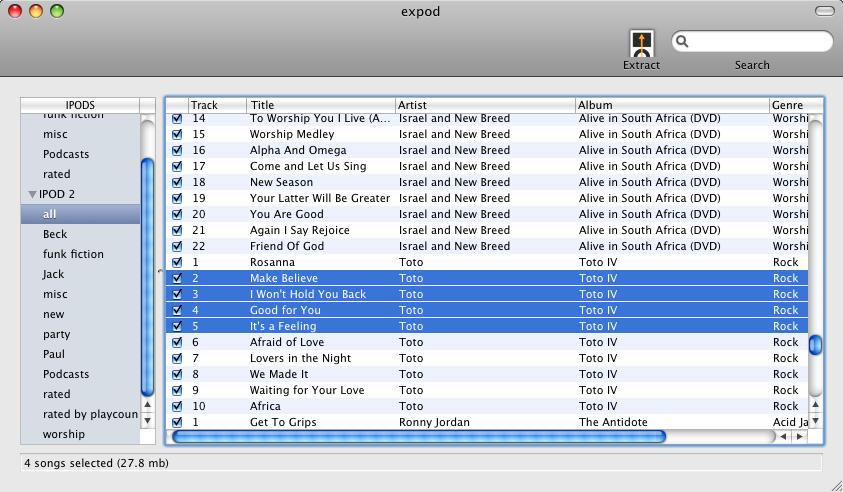Screen dimensions: 843x492
Task: Focus the Search input field
Action: [752, 41]
